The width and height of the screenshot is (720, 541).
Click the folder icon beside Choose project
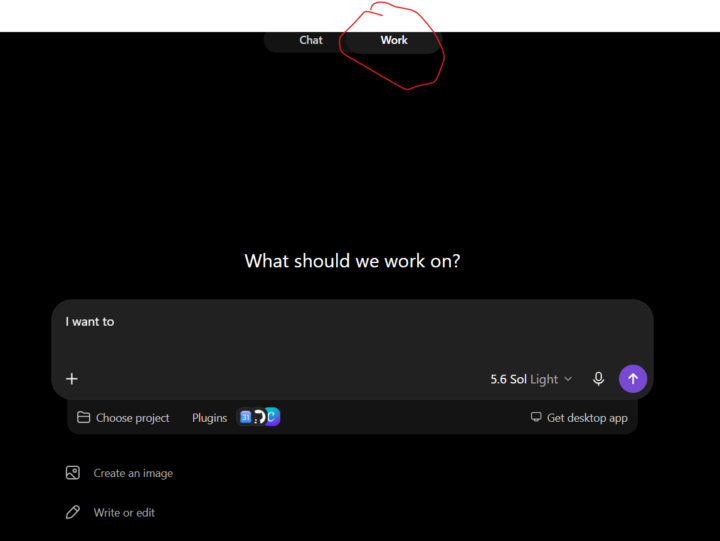(x=83, y=417)
